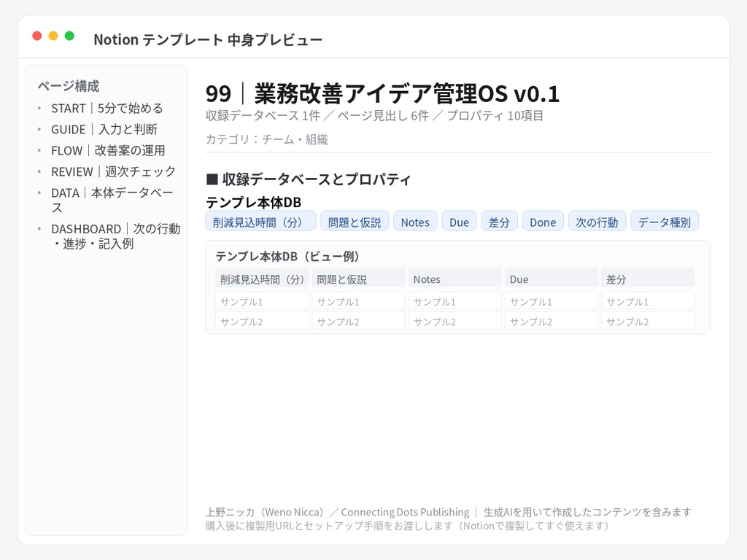Click the window title Notion テンプレート 中身プレビュー

[208, 39]
